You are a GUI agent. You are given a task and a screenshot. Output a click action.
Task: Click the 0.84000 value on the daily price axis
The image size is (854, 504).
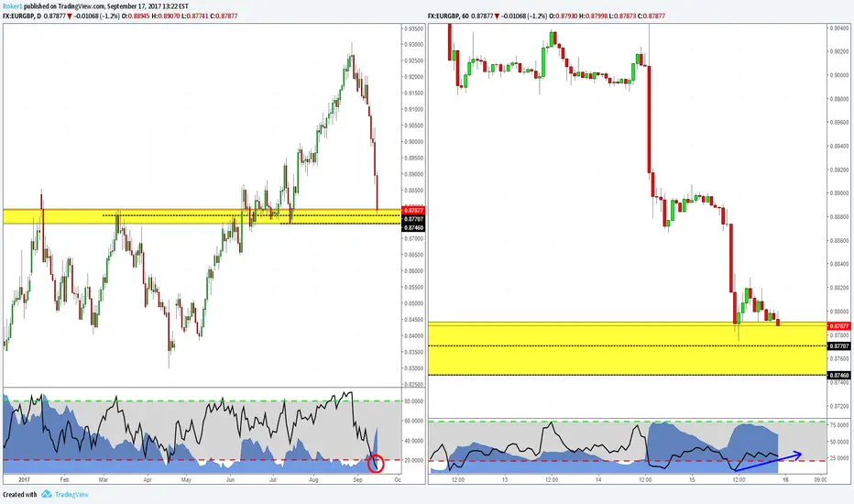pos(414,336)
